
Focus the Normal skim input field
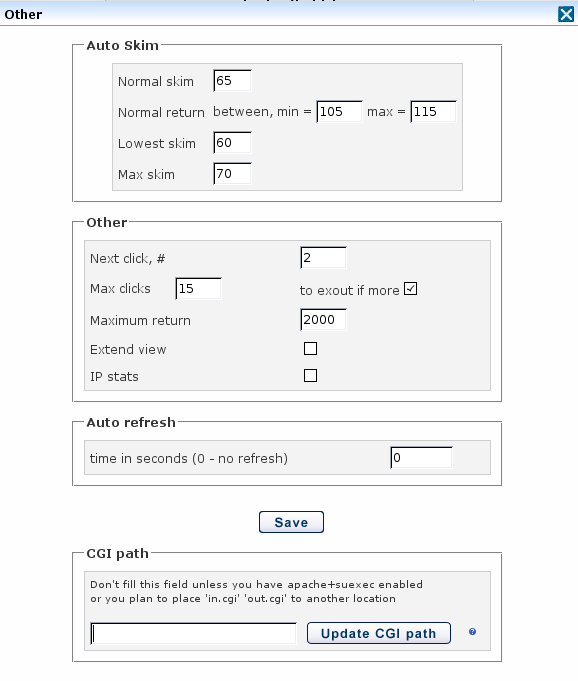[232, 81]
